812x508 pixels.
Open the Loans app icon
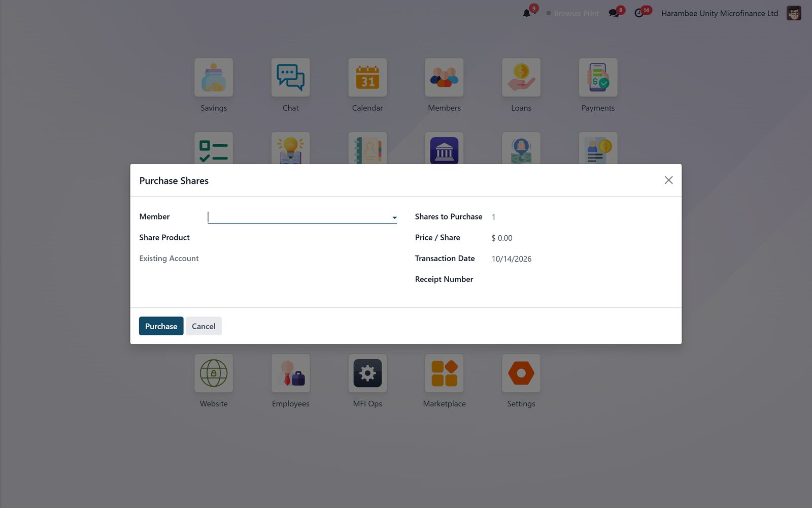(521, 77)
